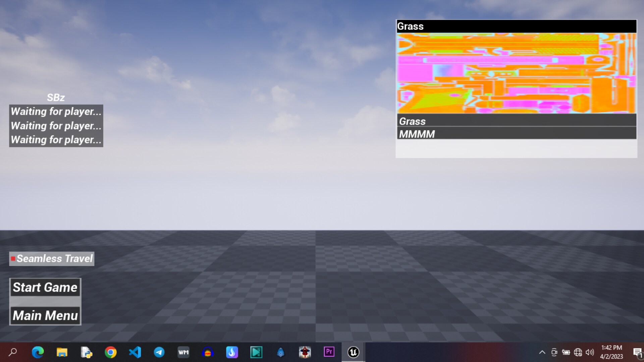The image size is (644, 362).
Task: Open Telegram from the taskbar
Action: tap(159, 352)
